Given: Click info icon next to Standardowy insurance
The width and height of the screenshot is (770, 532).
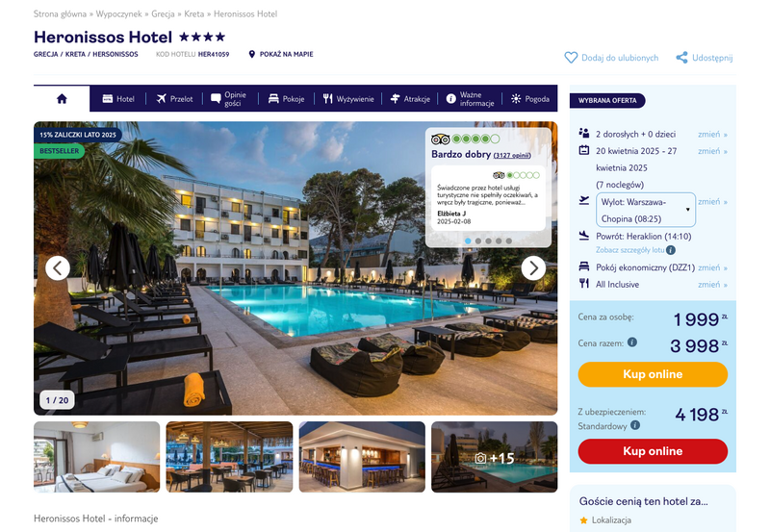Looking at the screenshot, I should [635, 425].
